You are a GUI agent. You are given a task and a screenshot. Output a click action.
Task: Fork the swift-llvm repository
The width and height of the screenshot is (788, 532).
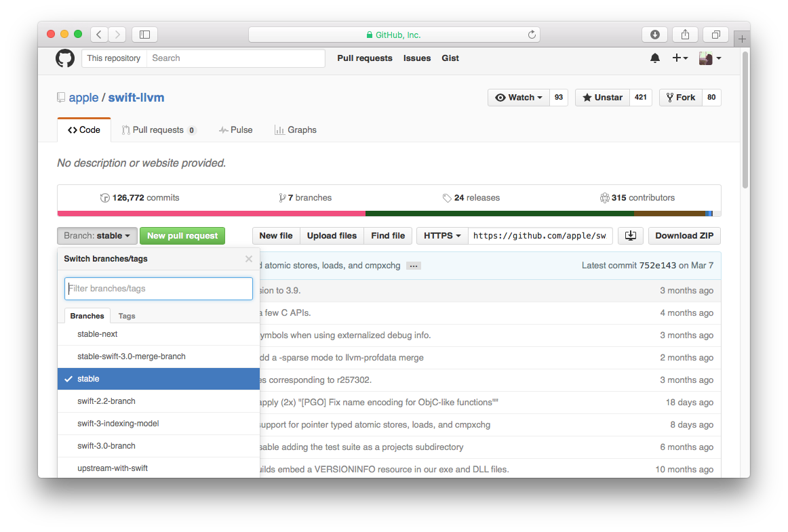(681, 98)
